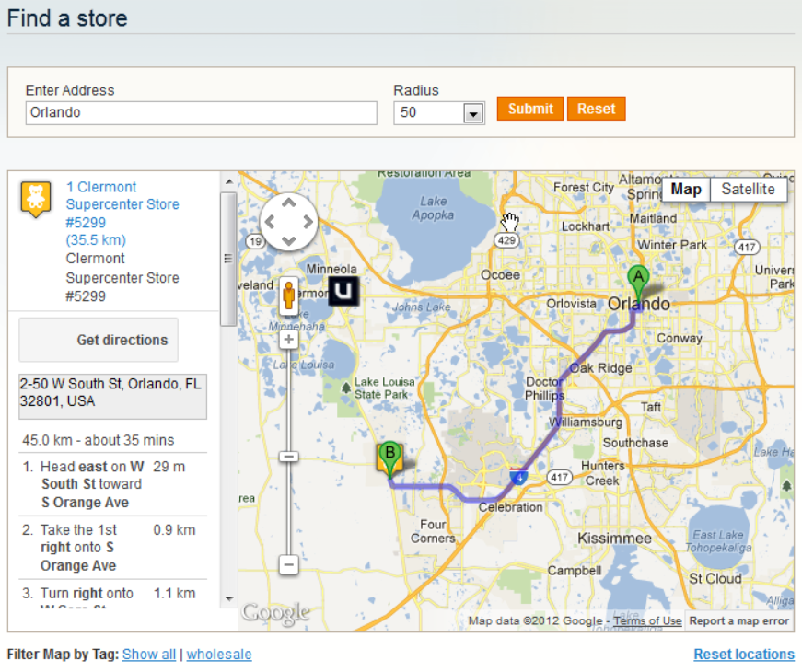Switch to the Satellite view tab
The height and width of the screenshot is (672, 802).
pos(748,190)
